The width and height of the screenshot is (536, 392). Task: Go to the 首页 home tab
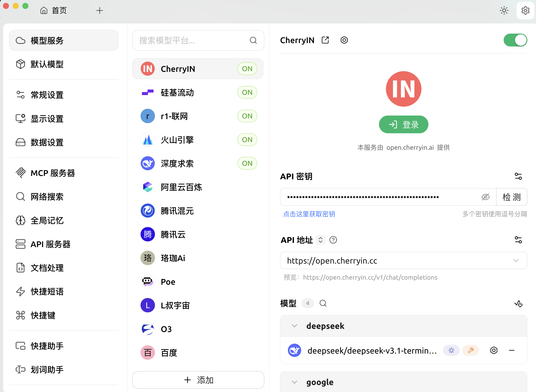coord(54,10)
